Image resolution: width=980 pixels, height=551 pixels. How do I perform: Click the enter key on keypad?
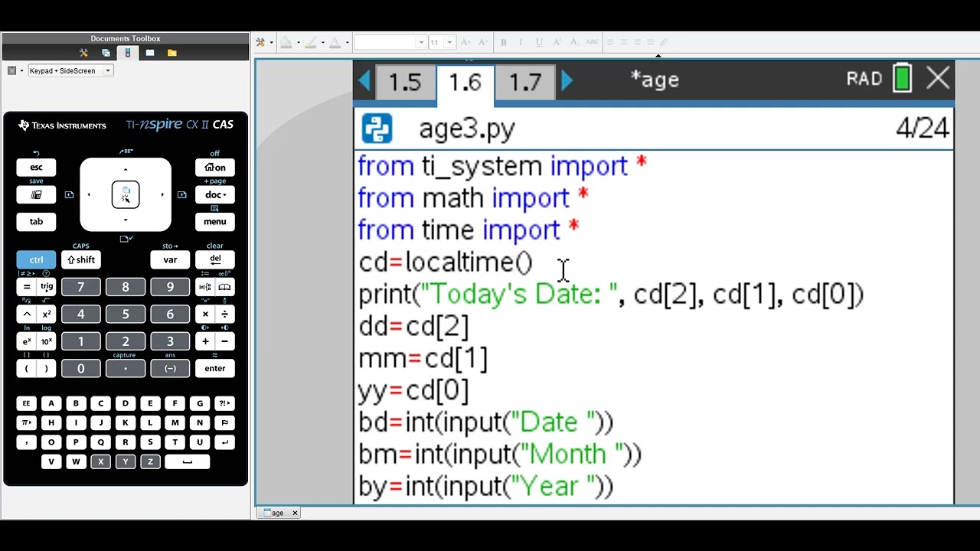click(x=215, y=368)
